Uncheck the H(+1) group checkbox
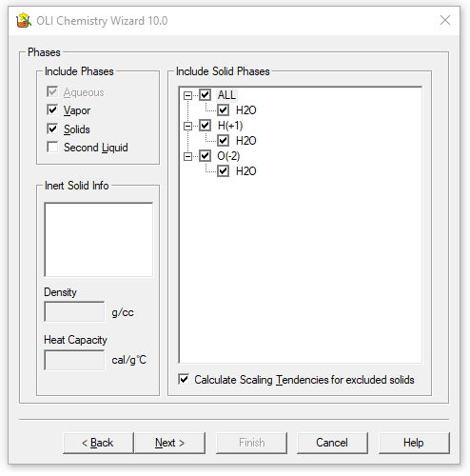This screenshot has height=476, width=470. coord(206,125)
